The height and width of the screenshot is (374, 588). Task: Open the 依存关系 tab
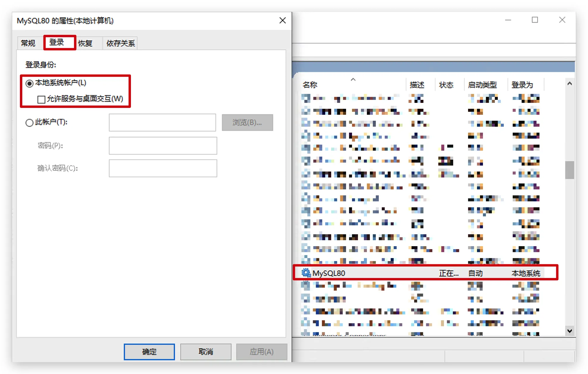pyautogui.click(x=121, y=43)
